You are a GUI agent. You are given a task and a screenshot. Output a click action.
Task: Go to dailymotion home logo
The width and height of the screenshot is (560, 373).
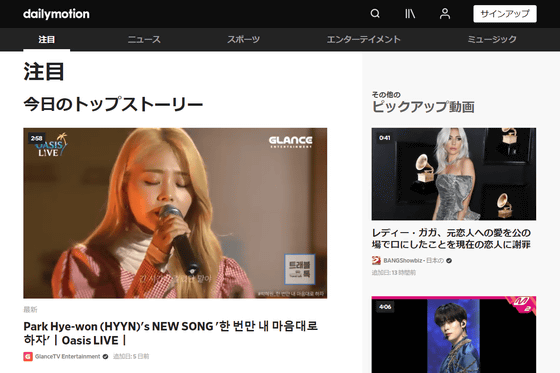(x=56, y=14)
